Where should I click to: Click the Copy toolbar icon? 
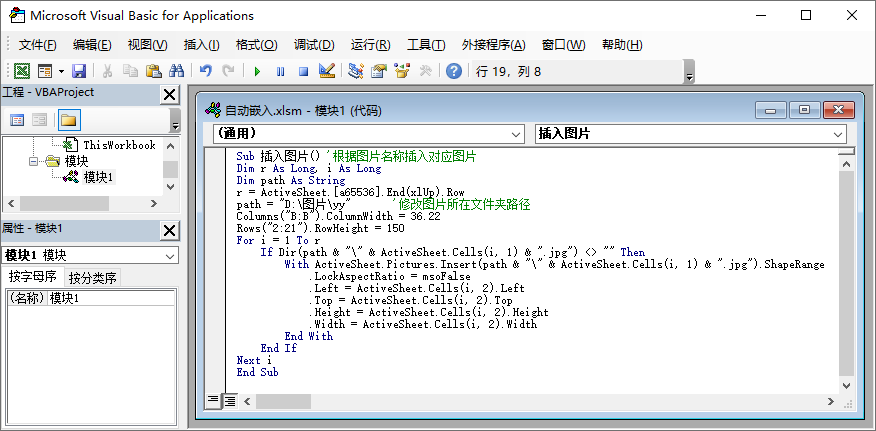130,71
